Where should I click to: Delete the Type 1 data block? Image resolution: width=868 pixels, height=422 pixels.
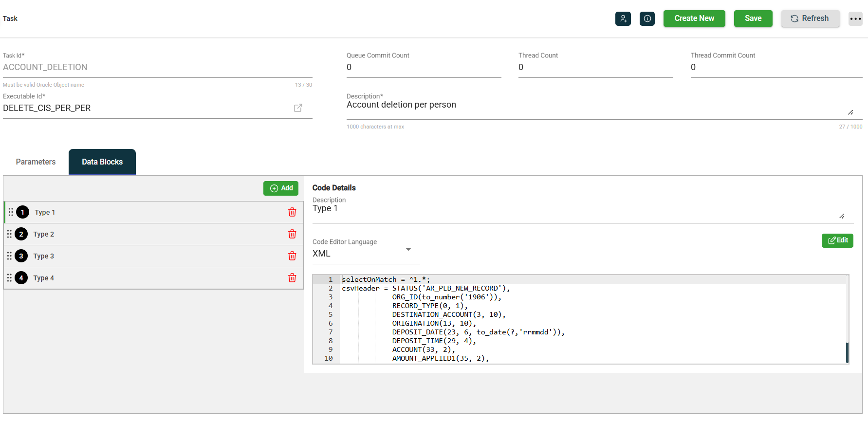pyautogui.click(x=292, y=212)
